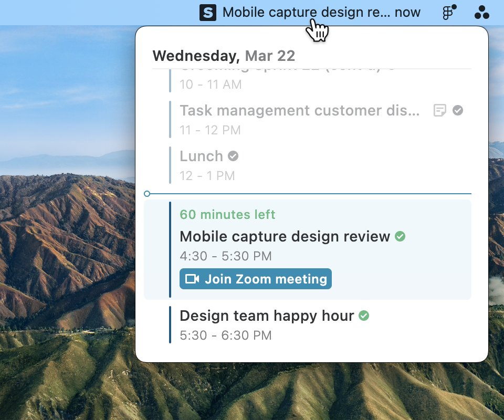Open the Figma icon in the menu bar

[x=446, y=13]
